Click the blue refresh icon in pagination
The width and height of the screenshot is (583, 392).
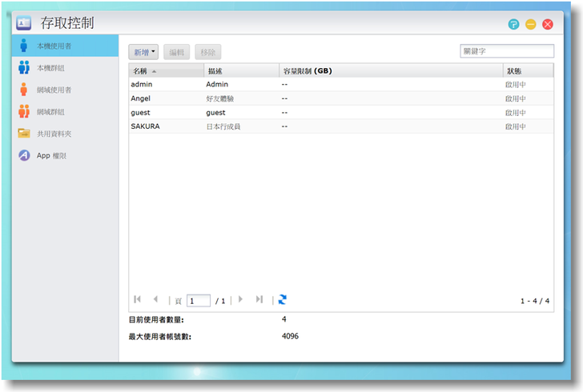coord(282,300)
